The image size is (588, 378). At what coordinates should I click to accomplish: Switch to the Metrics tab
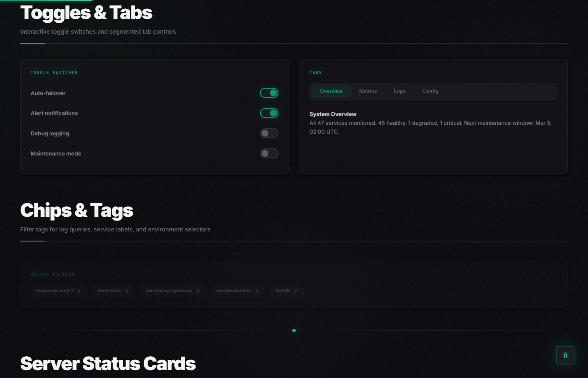368,91
